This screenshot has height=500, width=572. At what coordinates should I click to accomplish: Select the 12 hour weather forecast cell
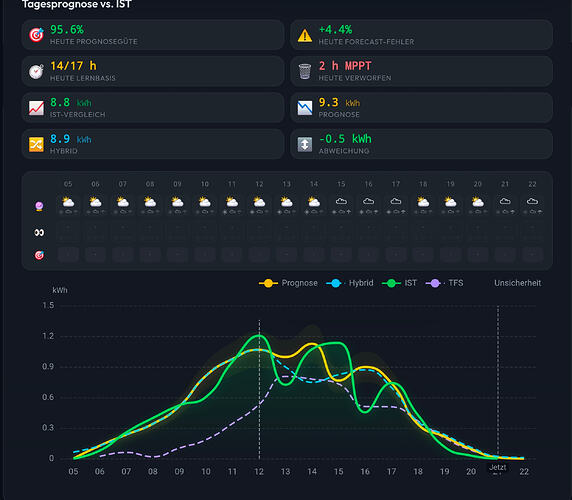tap(259, 204)
